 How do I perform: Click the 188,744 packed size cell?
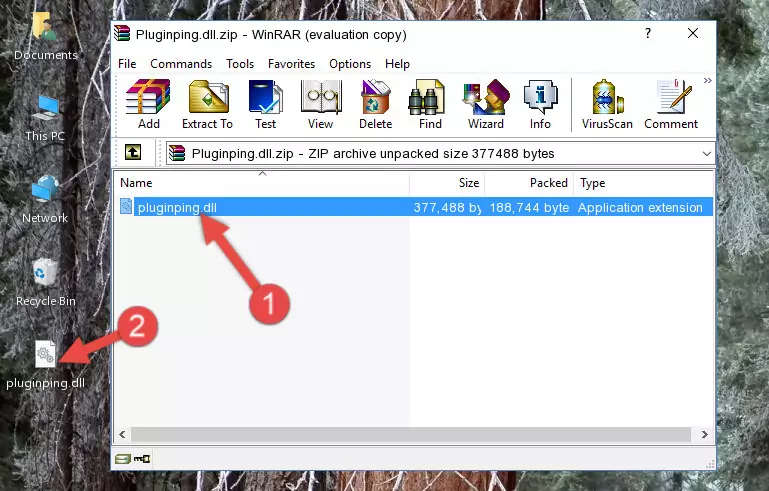[x=529, y=207]
